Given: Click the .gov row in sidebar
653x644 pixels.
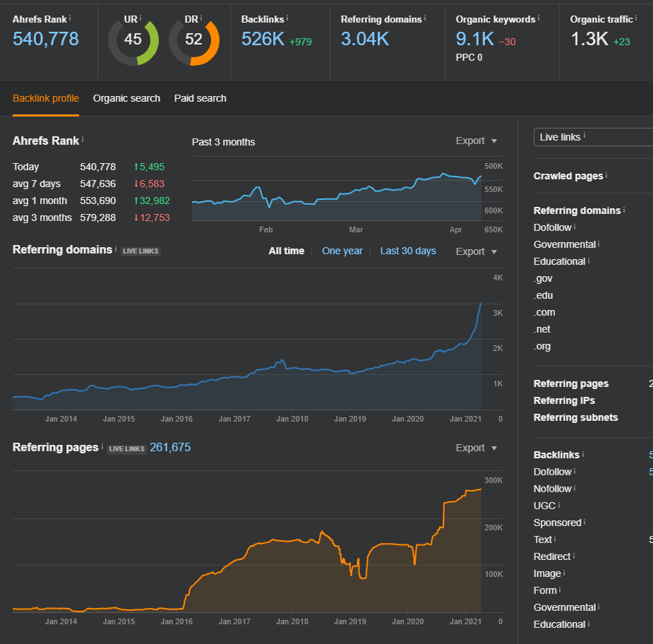Looking at the screenshot, I should pyautogui.click(x=543, y=278).
